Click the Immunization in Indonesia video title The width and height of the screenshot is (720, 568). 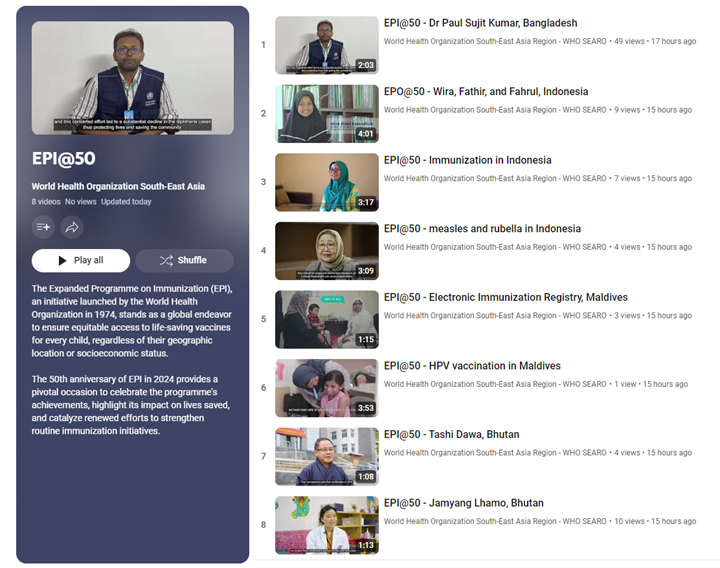467,160
